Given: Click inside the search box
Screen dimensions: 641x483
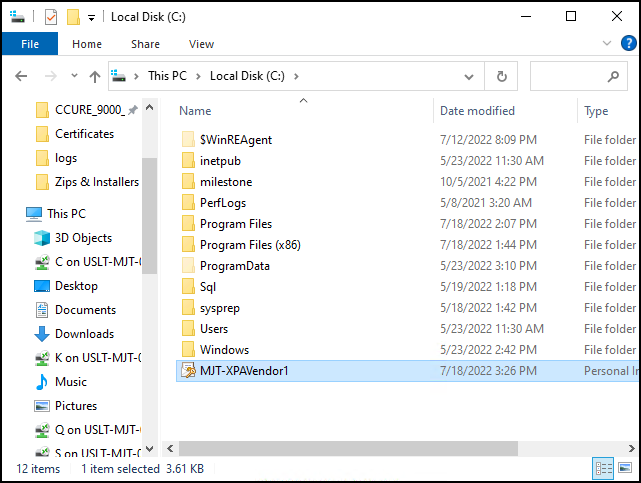Looking at the screenshot, I should 565,76.
